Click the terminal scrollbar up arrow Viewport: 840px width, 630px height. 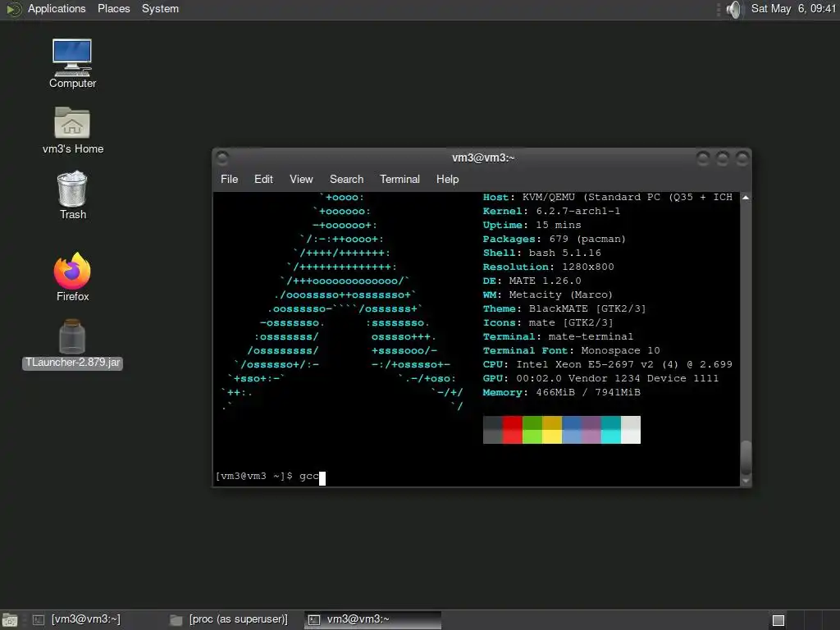point(745,198)
